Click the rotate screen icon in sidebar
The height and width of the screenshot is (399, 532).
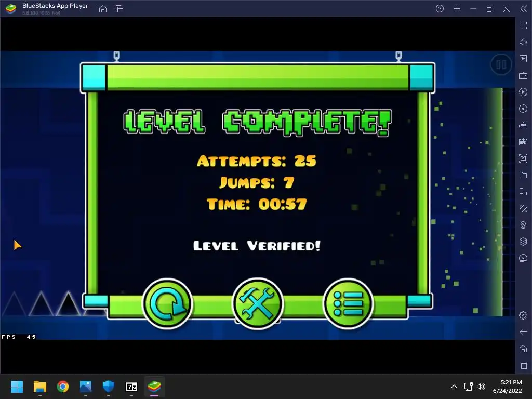[523, 208]
